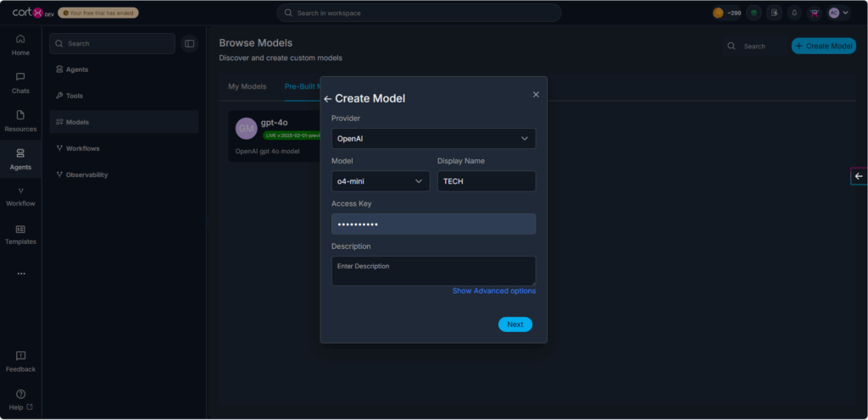The image size is (868, 420).
Task: Select Models in the sidebar list
Action: click(x=124, y=122)
